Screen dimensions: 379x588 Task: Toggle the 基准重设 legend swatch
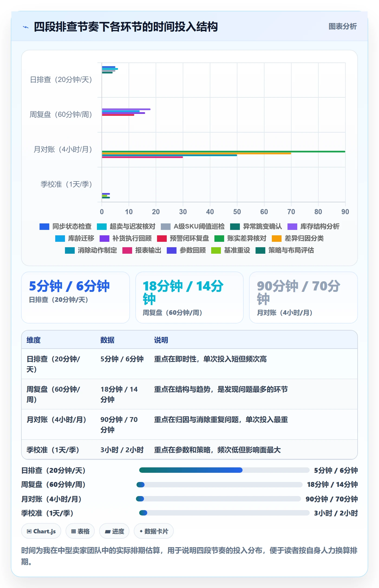pyautogui.click(x=216, y=250)
